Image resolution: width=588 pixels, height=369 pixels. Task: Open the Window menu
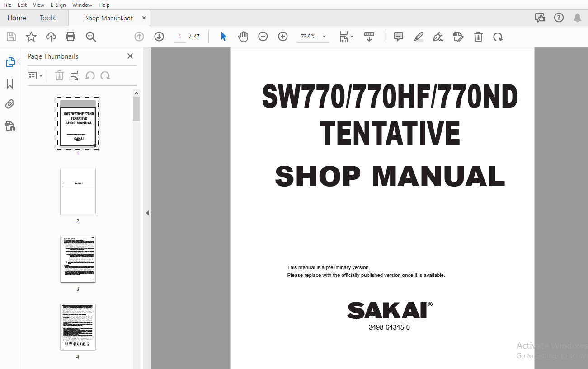pyautogui.click(x=82, y=5)
